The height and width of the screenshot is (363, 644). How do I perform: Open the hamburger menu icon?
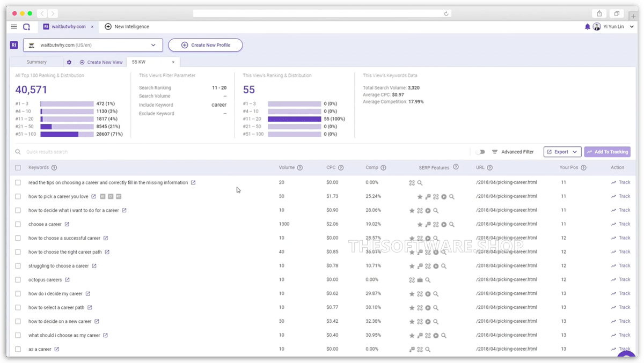pyautogui.click(x=14, y=26)
